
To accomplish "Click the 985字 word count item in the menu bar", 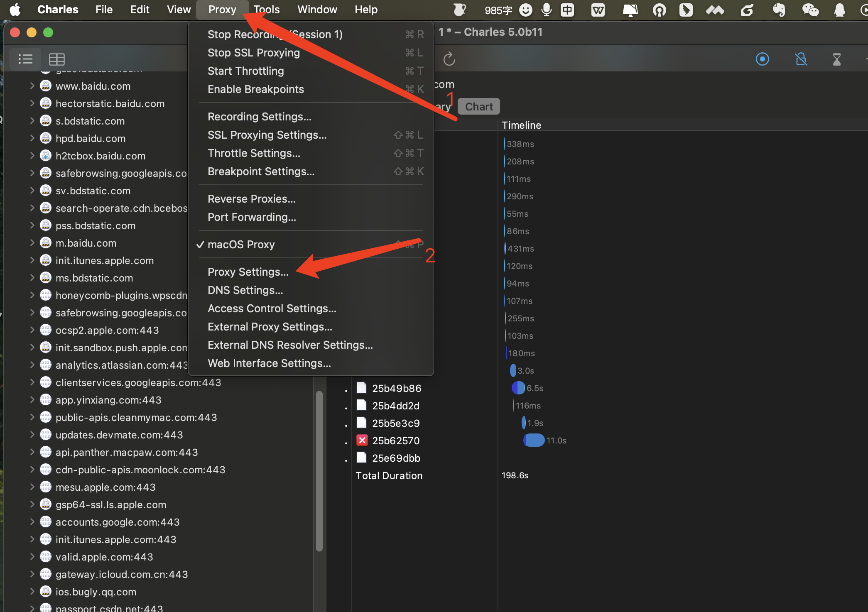I will (x=498, y=10).
